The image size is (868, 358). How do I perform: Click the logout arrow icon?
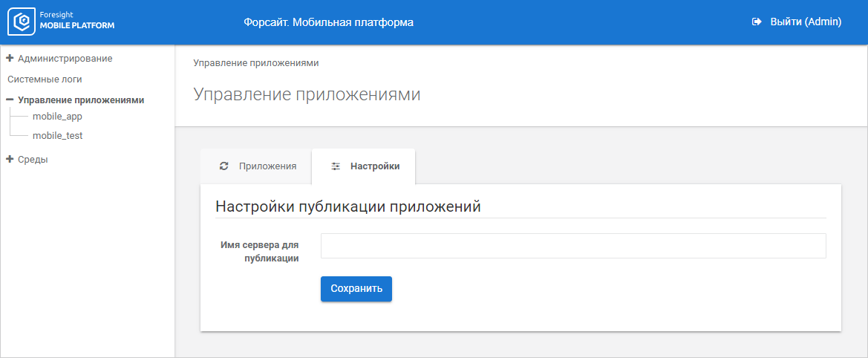[x=757, y=22]
